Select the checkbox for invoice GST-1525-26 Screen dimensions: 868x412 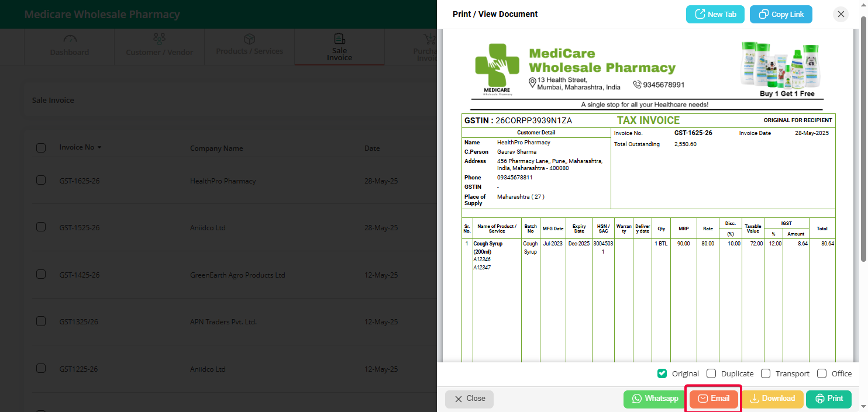pyautogui.click(x=41, y=227)
